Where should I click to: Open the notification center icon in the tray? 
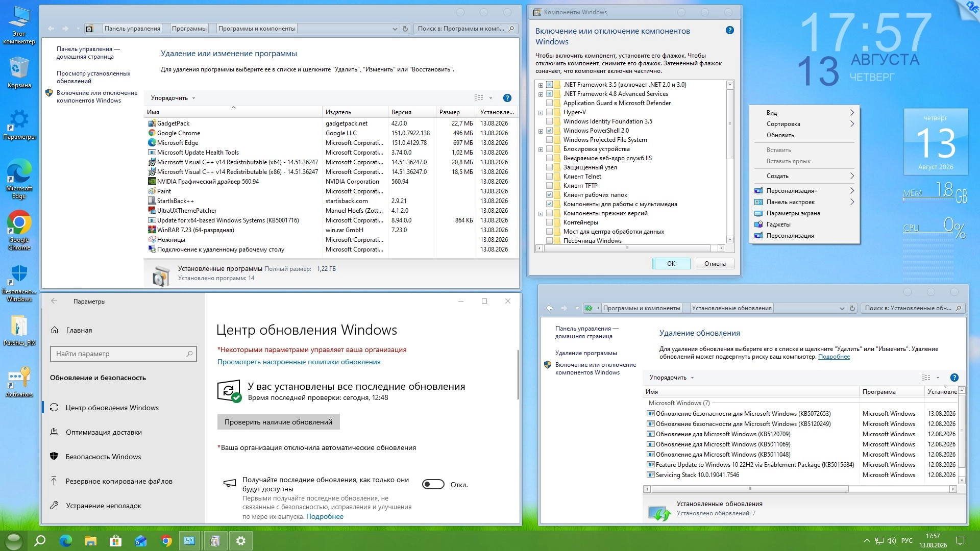pos(960,541)
